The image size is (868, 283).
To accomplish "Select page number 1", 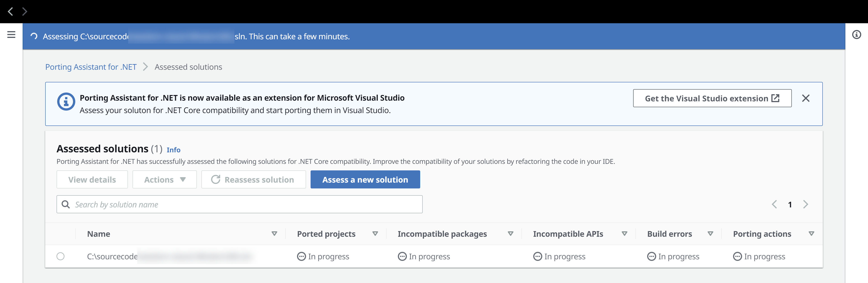I will click(x=790, y=205).
